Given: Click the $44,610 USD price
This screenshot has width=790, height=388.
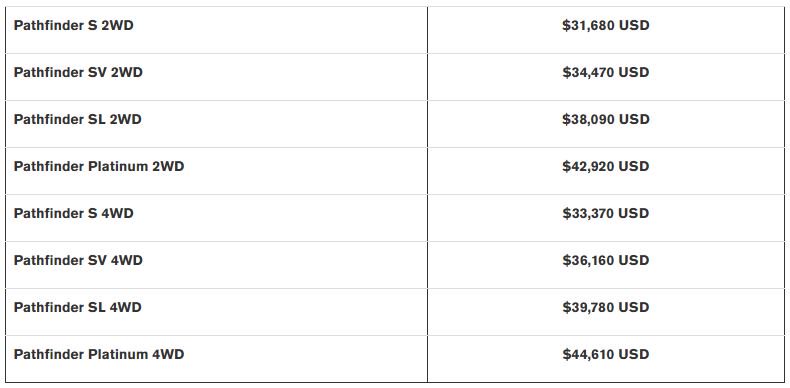Looking at the screenshot, I should tap(606, 354).
